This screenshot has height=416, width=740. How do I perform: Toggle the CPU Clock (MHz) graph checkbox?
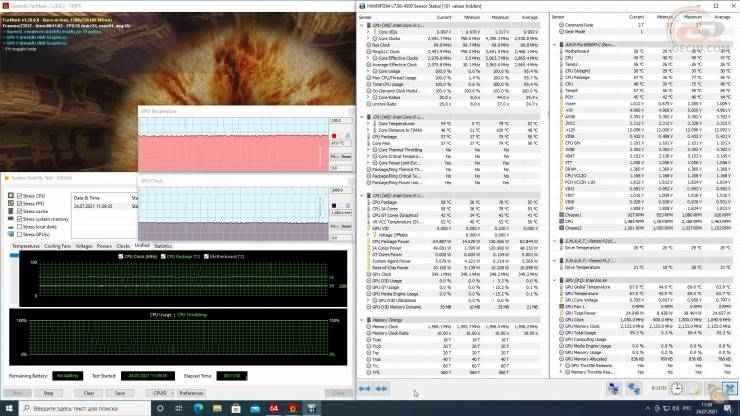[x=121, y=256]
